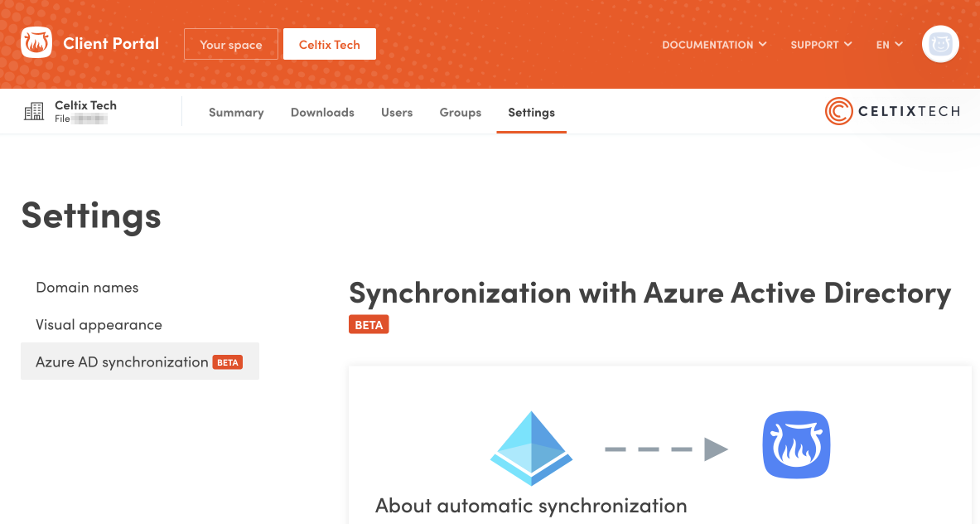
Task: Click the dashed arrow between the icons
Action: point(666,449)
